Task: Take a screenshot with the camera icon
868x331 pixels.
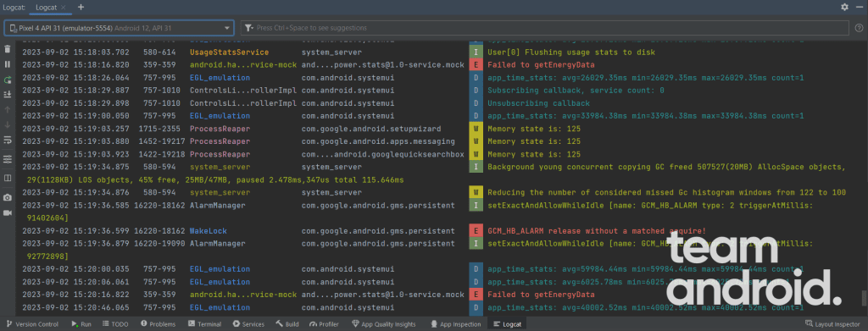Action: pyautogui.click(x=7, y=197)
